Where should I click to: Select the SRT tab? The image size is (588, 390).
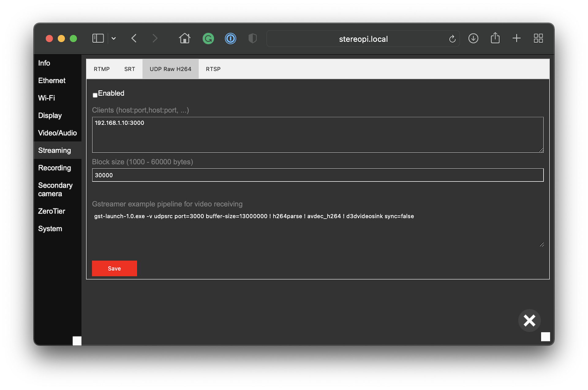click(x=130, y=69)
